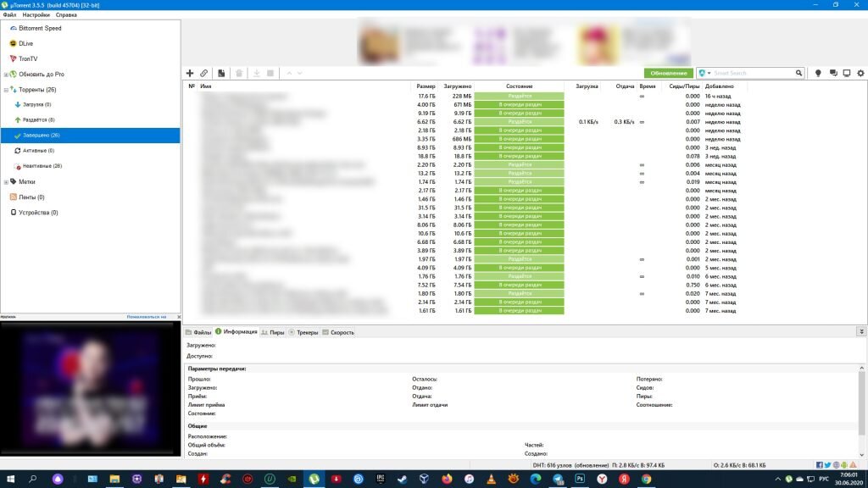Open the Настройки menu
Image resolution: width=868 pixels, height=488 pixels.
point(36,15)
